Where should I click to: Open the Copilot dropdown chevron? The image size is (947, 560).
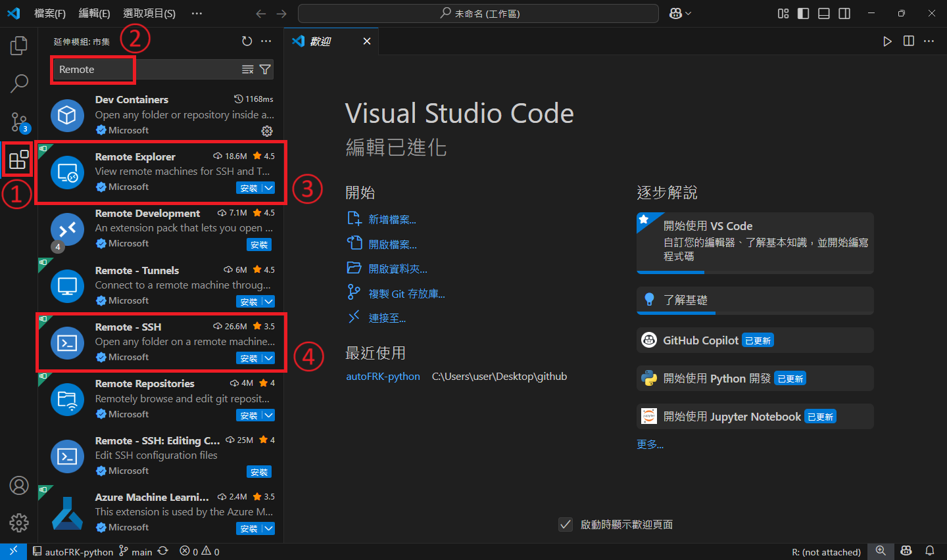coord(689,14)
